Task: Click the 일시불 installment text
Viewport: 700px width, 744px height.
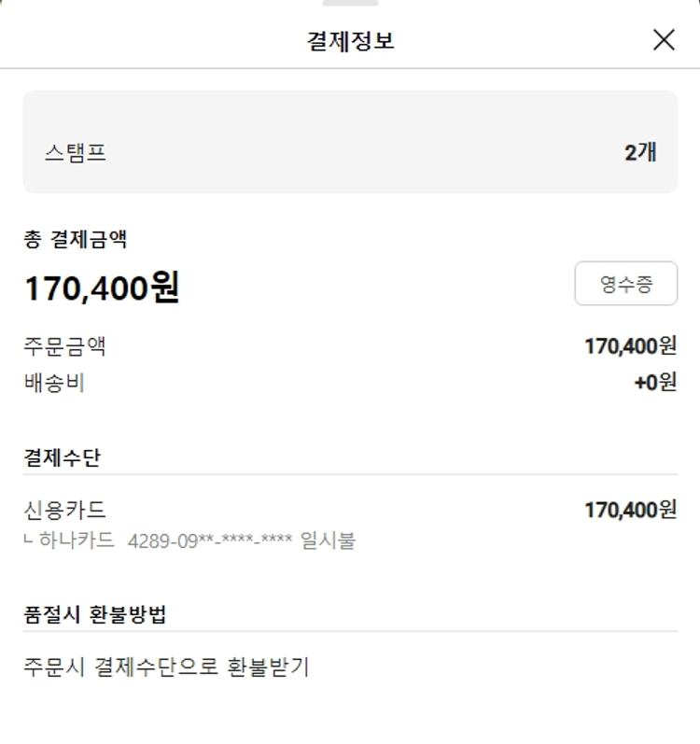Action: click(328, 540)
